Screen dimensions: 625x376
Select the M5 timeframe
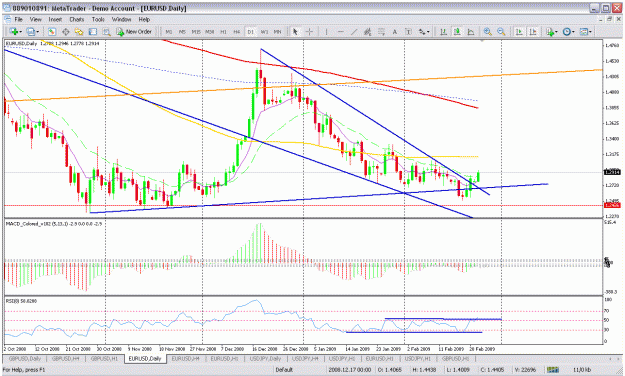182,31
